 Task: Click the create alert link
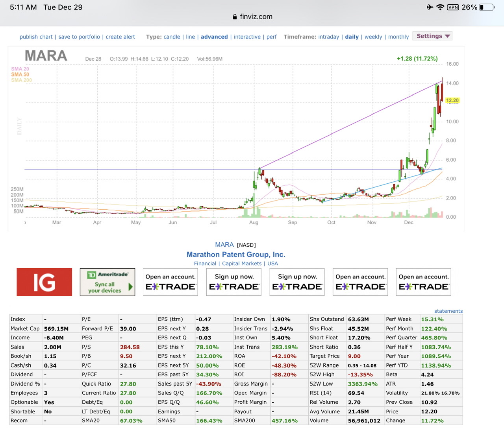(120, 37)
